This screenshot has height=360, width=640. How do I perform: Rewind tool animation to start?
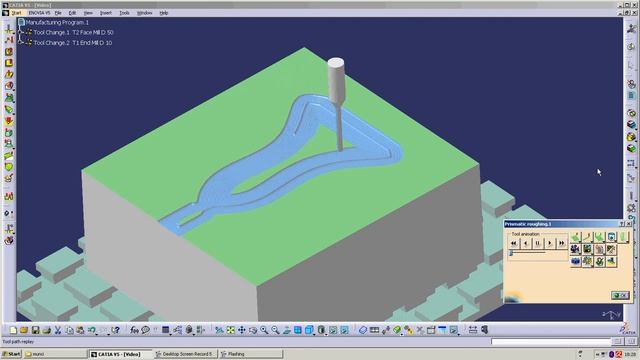tap(514, 243)
